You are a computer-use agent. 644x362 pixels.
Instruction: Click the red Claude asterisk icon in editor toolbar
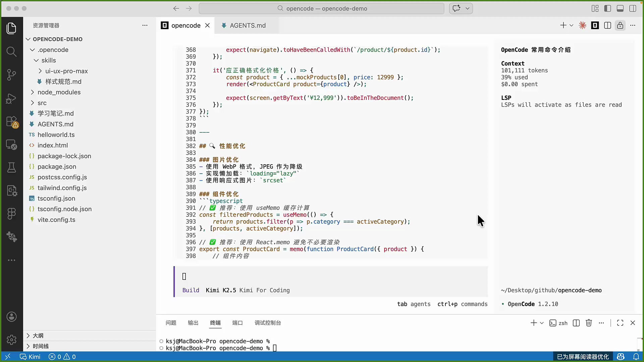[x=583, y=25]
